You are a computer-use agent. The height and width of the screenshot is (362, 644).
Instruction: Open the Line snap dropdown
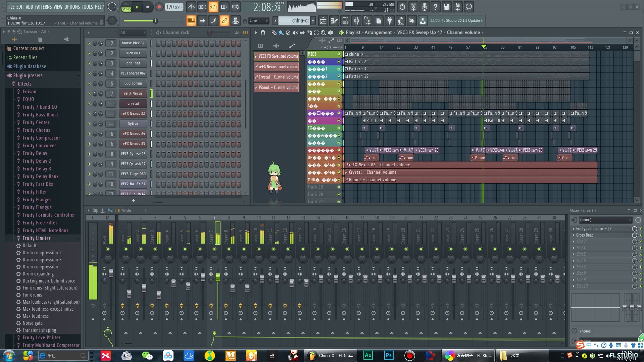[259, 21]
